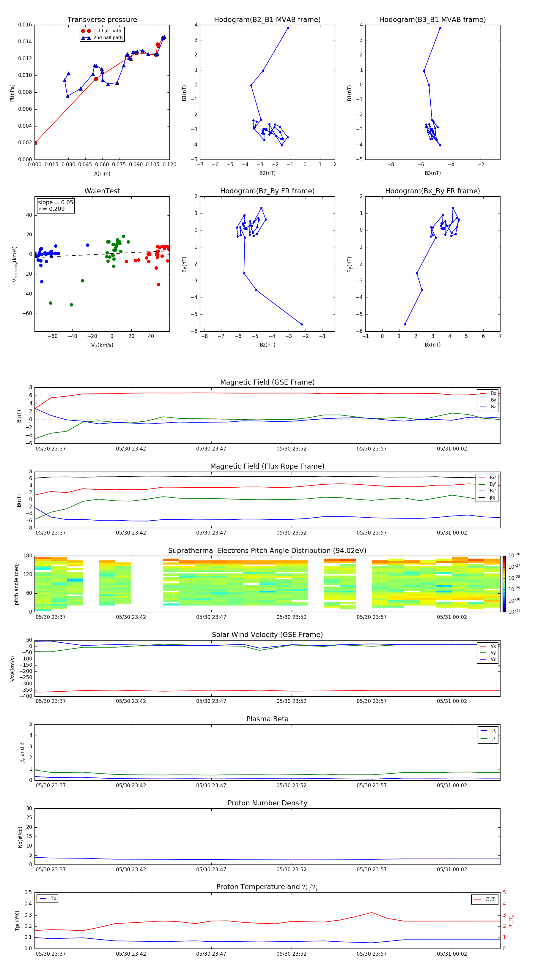Click the 'VA(km/s)' x-axis label of WalenTest
This screenshot has height=980, width=535.
[102, 345]
